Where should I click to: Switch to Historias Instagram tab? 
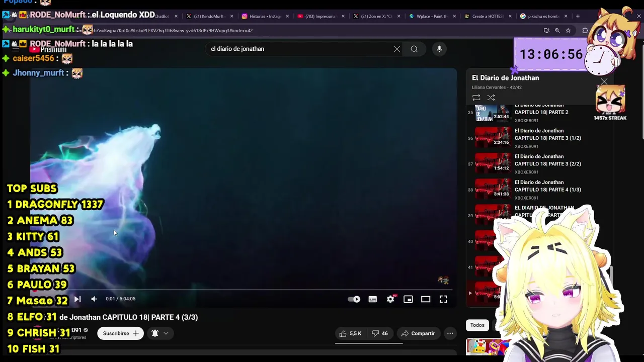tap(265, 16)
